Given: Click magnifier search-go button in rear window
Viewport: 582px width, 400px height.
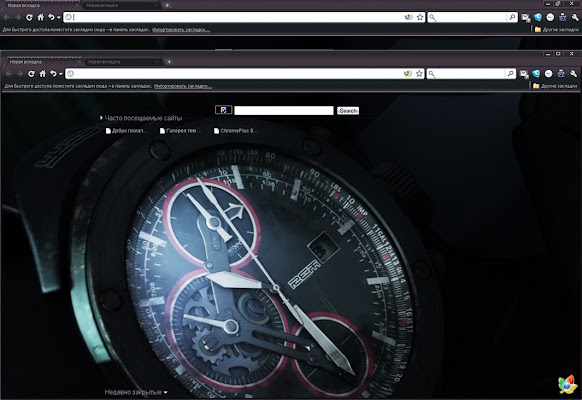Looking at the screenshot, I should point(512,17).
